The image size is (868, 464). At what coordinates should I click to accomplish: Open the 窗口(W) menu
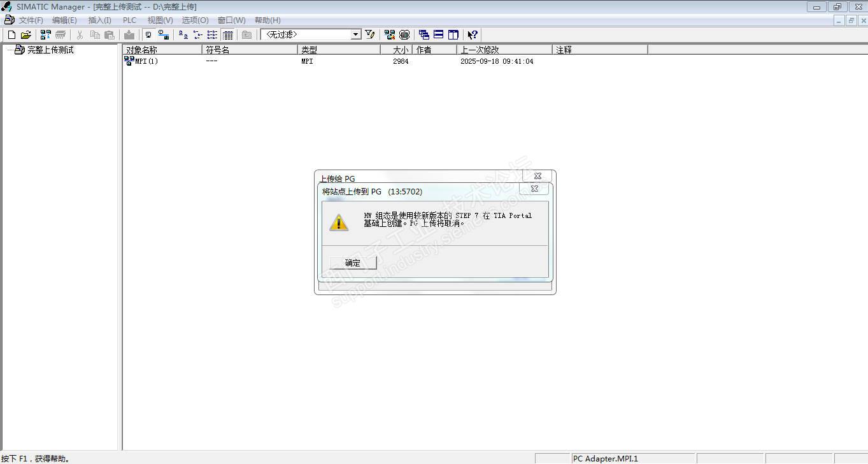pyautogui.click(x=231, y=20)
